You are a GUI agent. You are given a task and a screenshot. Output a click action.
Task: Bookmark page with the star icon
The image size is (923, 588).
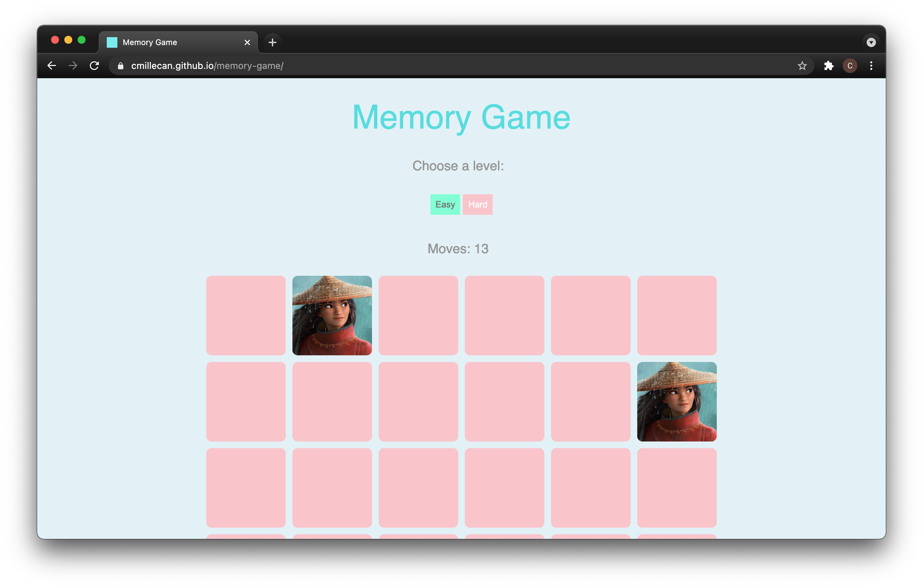pyautogui.click(x=802, y=66)
